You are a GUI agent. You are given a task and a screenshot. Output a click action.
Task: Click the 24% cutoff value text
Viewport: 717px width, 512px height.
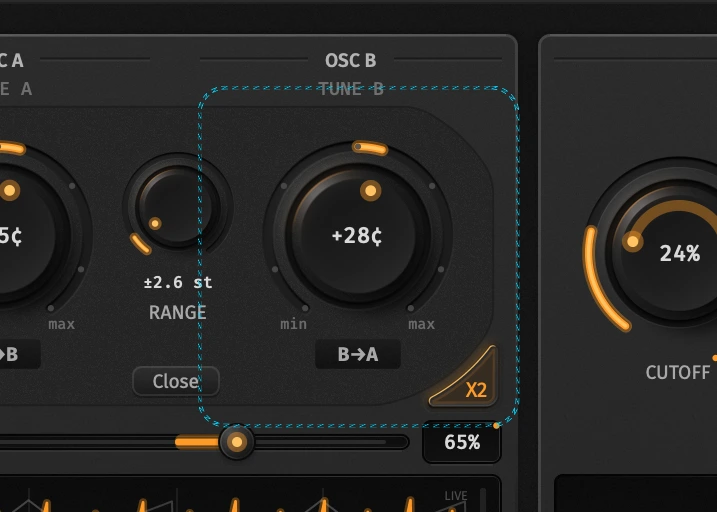(x=680, y=253)
